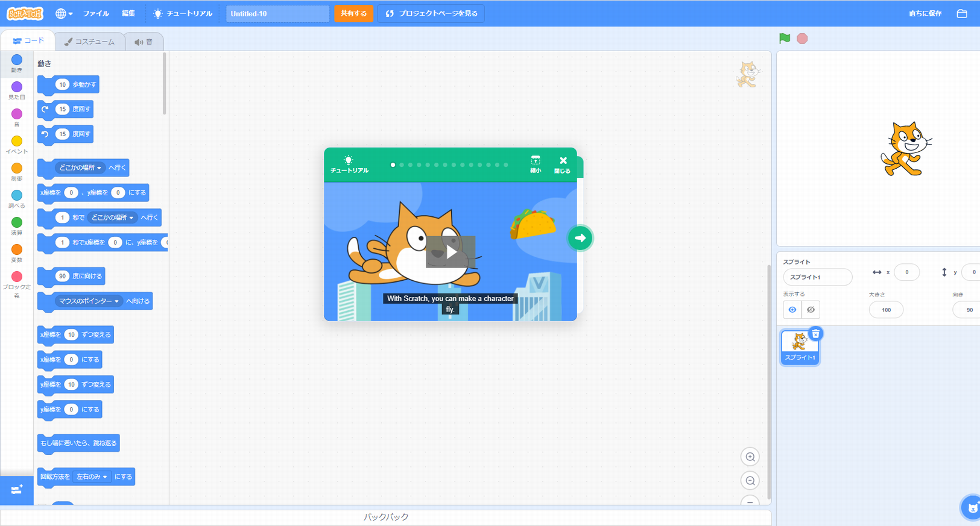The height and width of the screenshot is (526, 980).
Task: Click the 10 歩動かす block
Action: coord(68,84)
